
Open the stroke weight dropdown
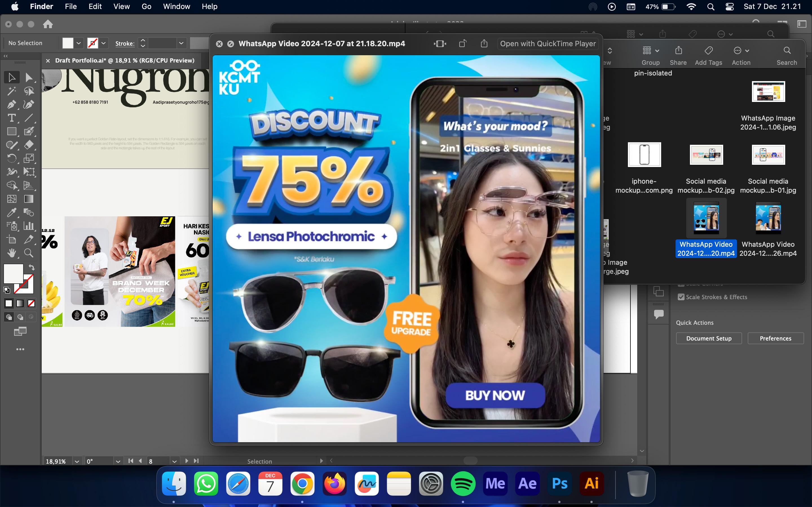coord(181,43)
